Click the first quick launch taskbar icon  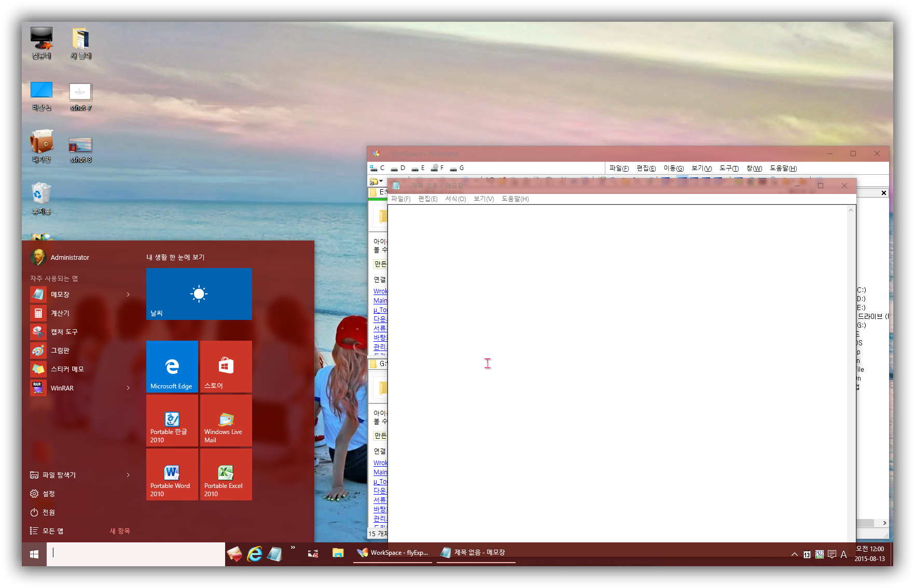(x=234, y=554)
